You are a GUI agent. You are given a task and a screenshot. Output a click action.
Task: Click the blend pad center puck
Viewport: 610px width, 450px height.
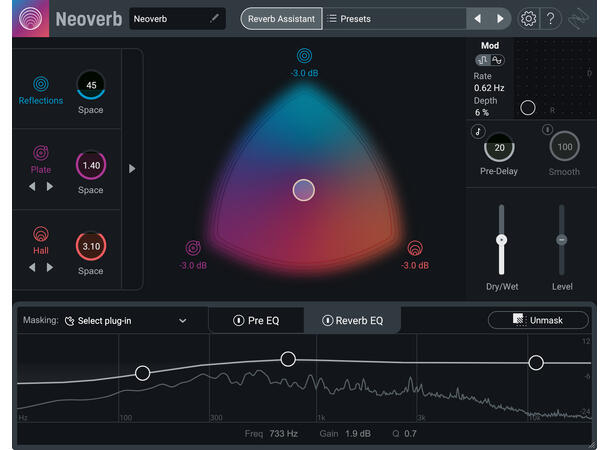point(303,190)
